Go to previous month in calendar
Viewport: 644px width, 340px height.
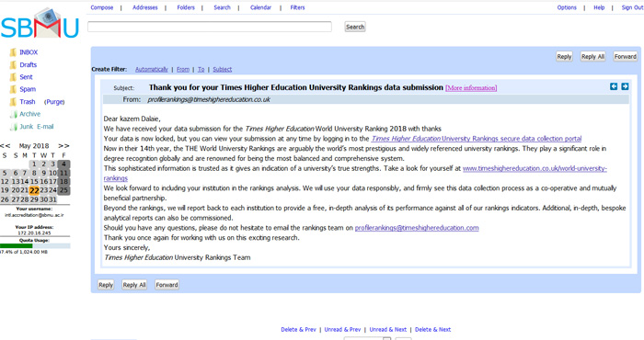(6, 145)
